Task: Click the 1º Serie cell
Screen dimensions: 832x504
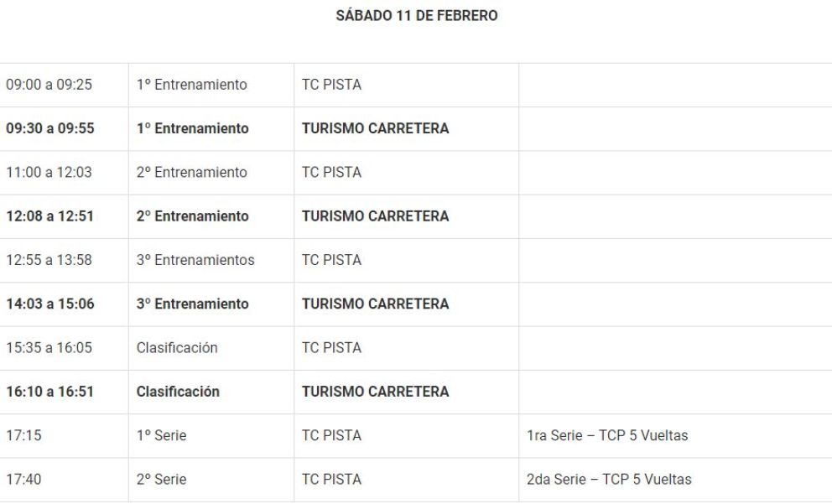Action: point(162,435)
